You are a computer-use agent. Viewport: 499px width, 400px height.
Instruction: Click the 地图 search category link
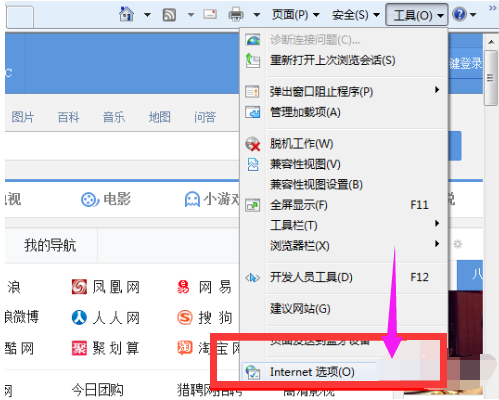(159, 117)
